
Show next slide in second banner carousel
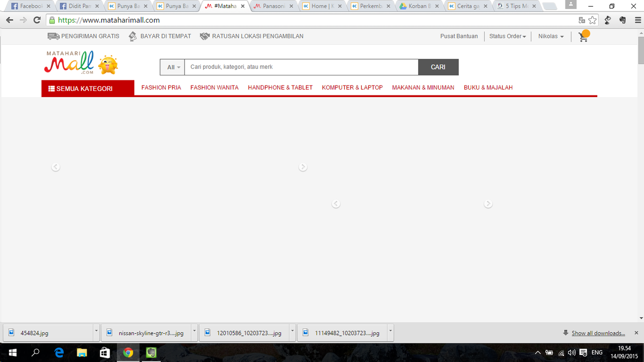coord(488,204)
